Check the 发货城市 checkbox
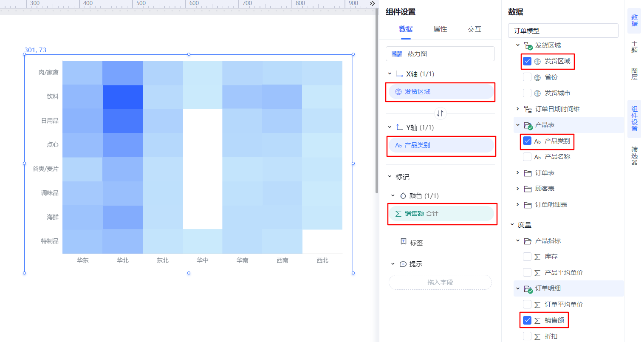Image resolution: width=644 pixels, height=342 pixels. 527,93
